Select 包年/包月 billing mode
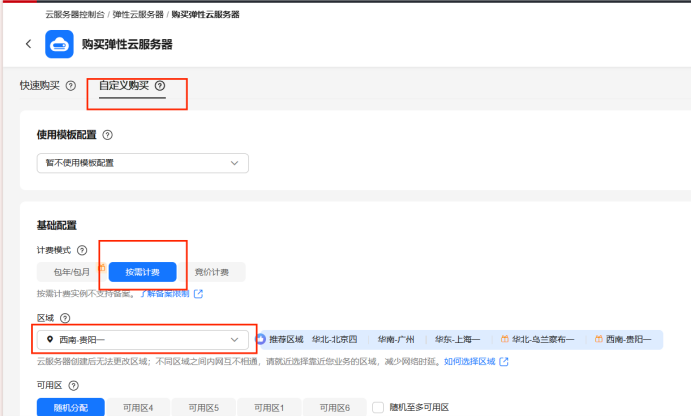The width and height of the screenshot is (692, 417). [x=71, y=272]
